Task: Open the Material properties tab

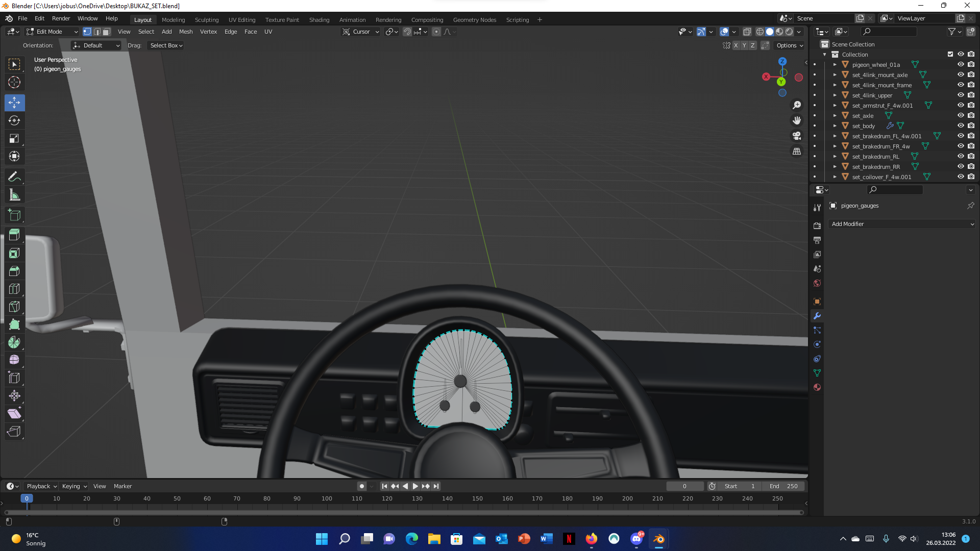Action: (817, 387)
